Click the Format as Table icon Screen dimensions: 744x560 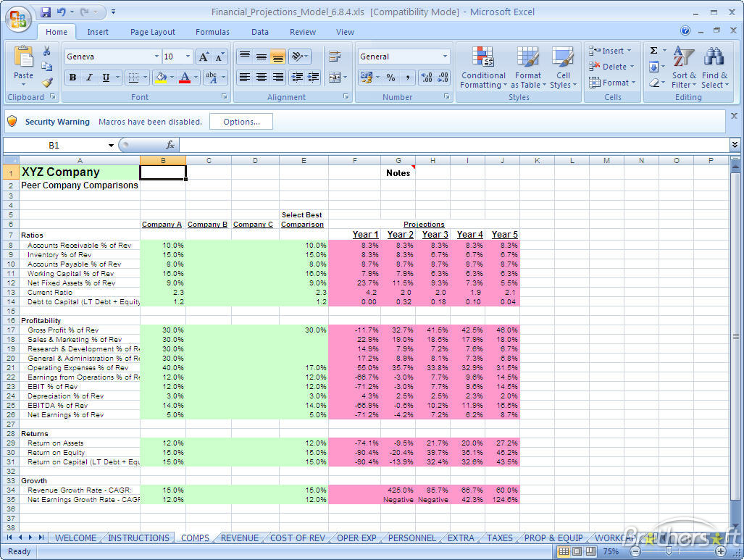[528, 67]
